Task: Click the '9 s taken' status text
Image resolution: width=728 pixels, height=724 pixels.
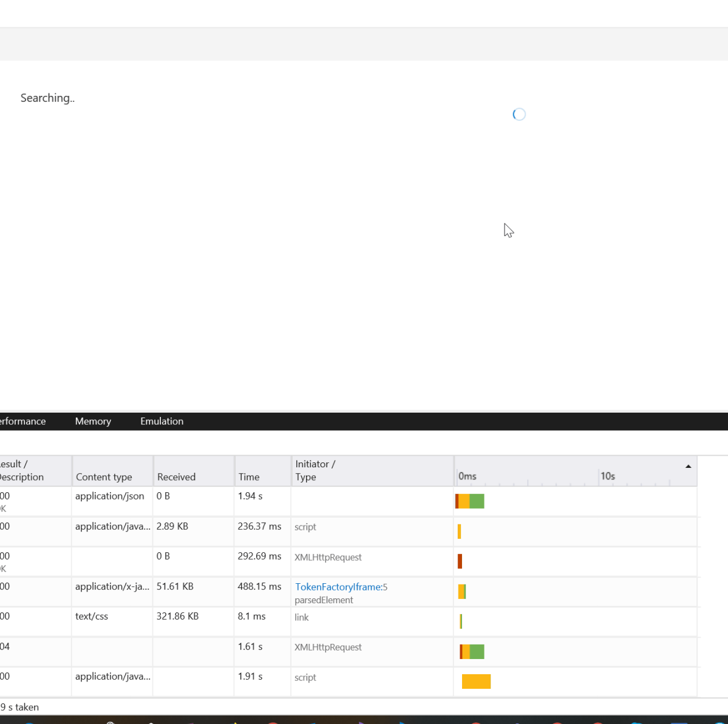Action: click(x=19, y=707)
